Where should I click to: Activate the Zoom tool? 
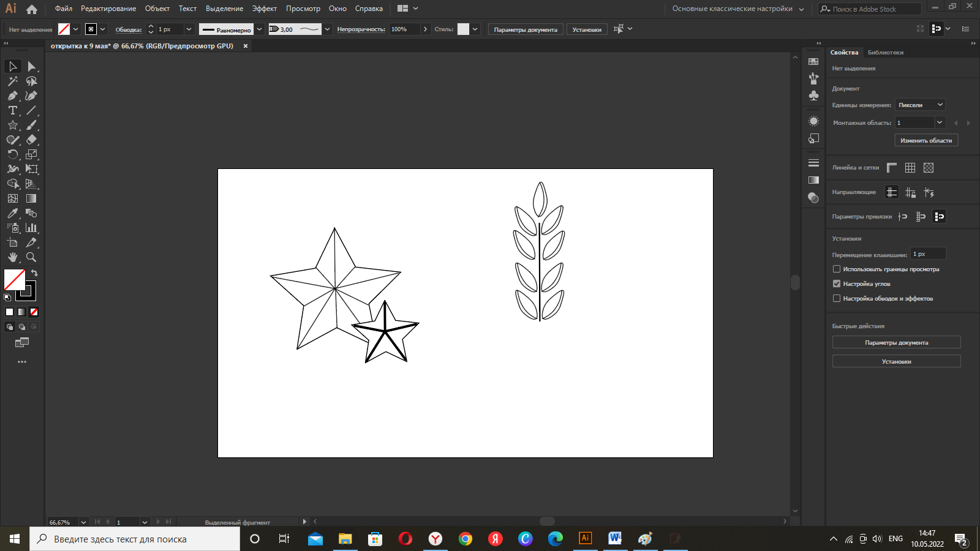click(x=31, y=258)
